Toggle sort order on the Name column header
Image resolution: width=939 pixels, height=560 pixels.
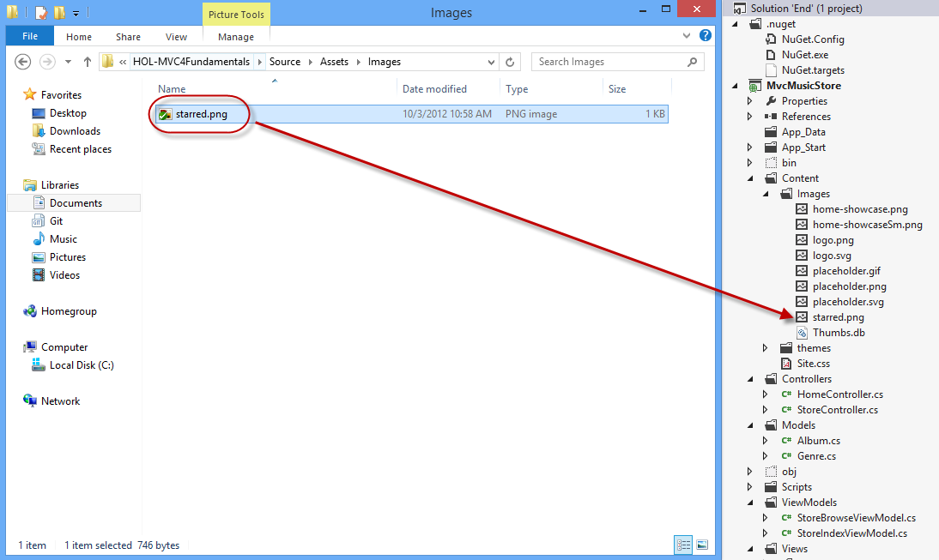pos(172,88)
